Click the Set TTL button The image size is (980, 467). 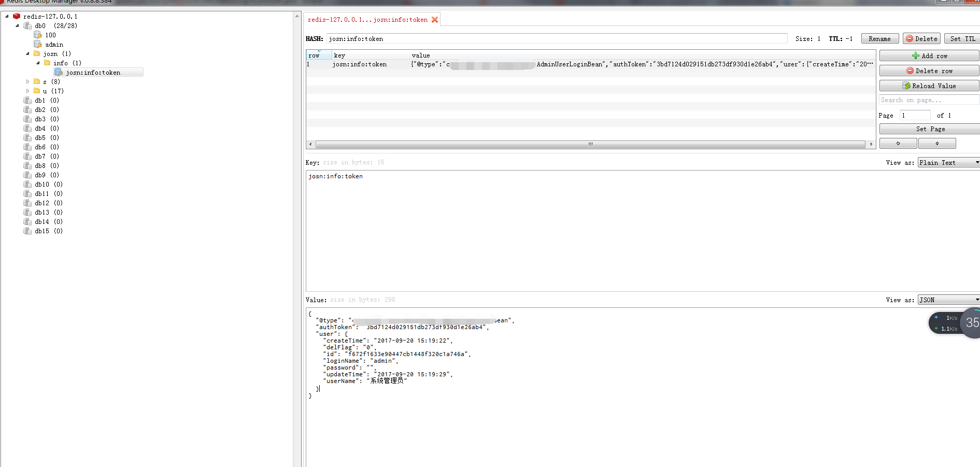[x=962, y=39]
